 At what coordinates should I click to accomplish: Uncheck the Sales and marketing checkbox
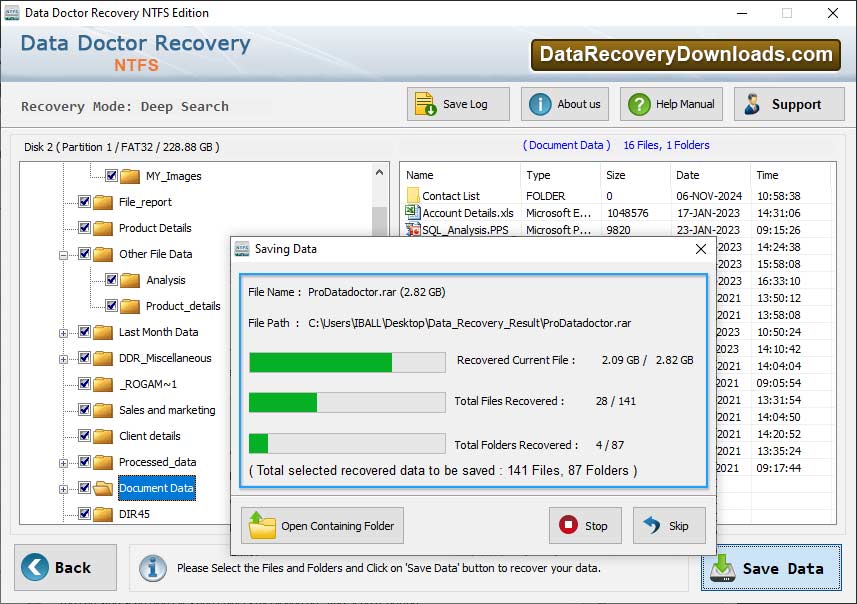click(84, 409)
